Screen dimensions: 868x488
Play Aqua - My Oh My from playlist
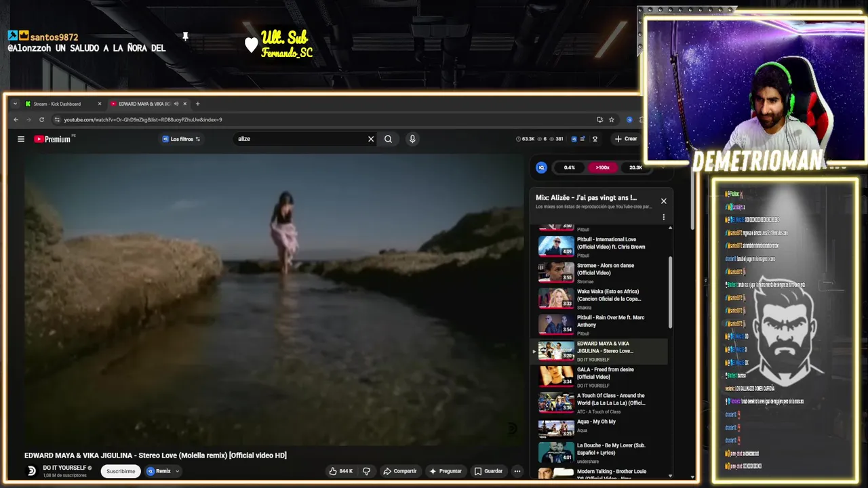pyautogui.click(x=601, y=428)
